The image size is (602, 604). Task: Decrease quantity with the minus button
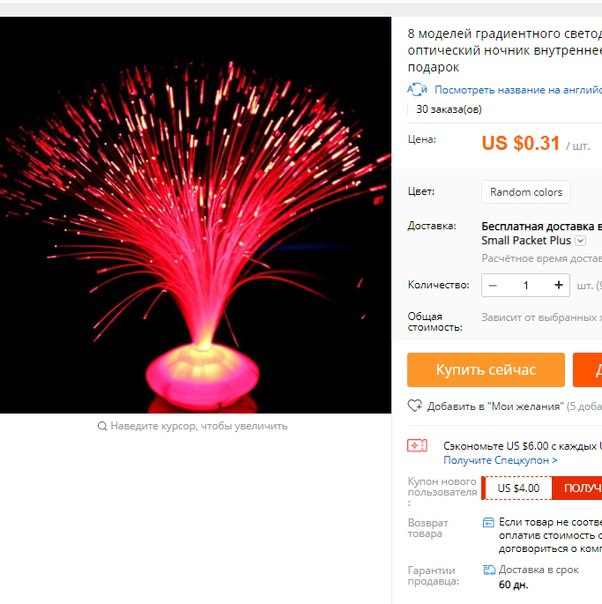492,285
